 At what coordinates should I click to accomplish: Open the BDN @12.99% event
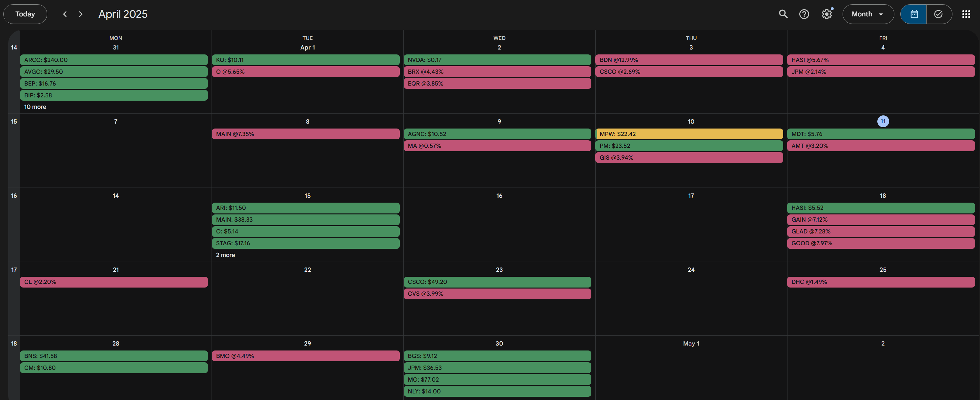coord(688,60)
